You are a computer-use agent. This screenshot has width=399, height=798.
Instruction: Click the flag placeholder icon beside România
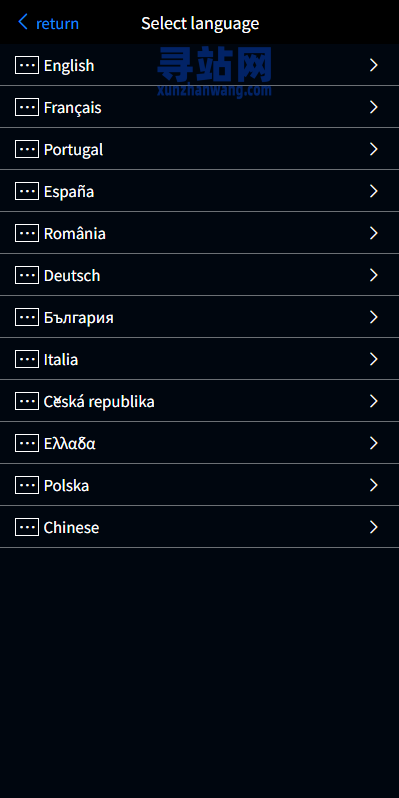(x=27, y=233)
